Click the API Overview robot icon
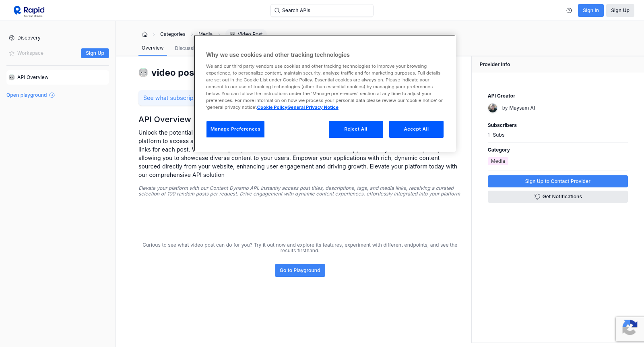 (12, 77)
